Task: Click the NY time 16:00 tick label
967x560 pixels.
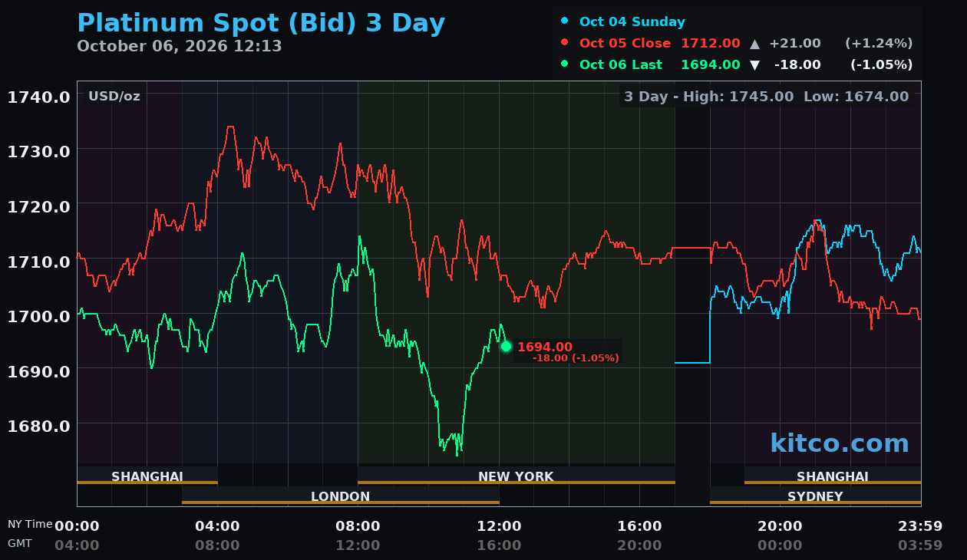Action: (639, 526)
